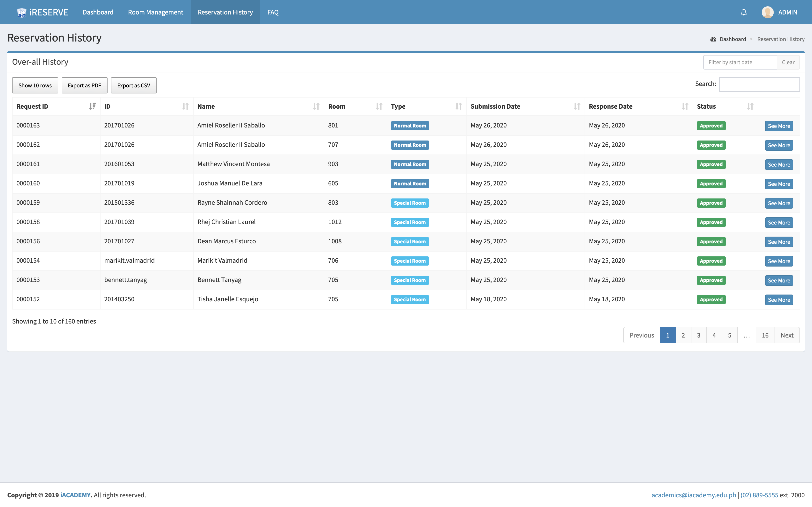This screenshot has height=507, width=812.
Task: Click sort icon in Name column
Action: click(316, 106)
